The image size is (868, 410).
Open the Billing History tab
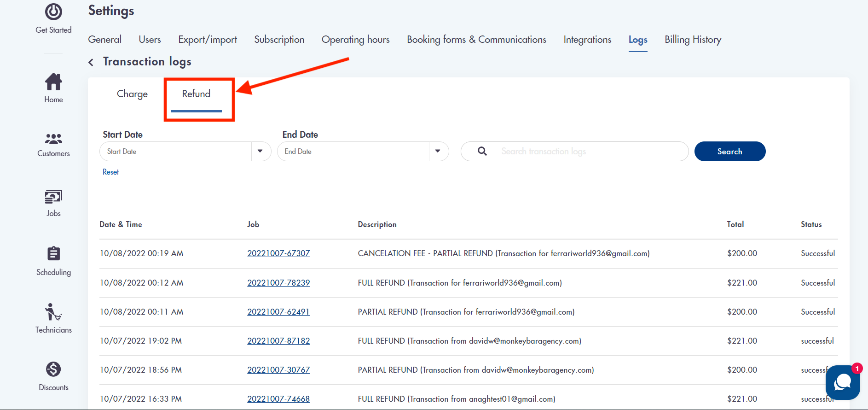point(693,40)
